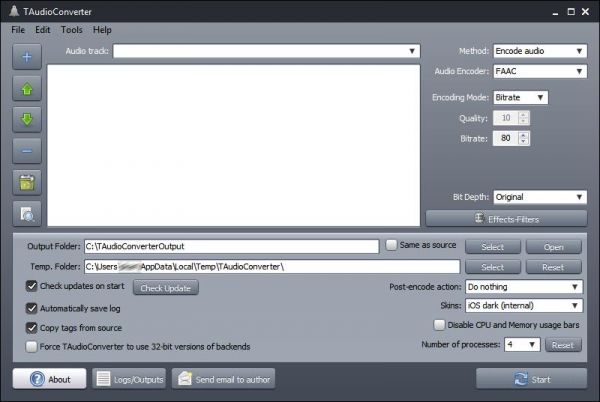Reset the number of processes
Screen dimensions: 600x402
(563, 345)
